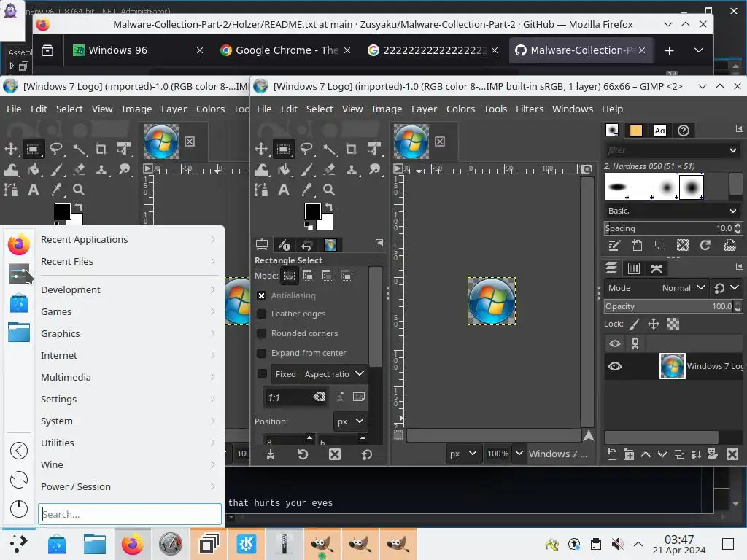
Task: Open Firefox from the taskbar
Action: 133,544
